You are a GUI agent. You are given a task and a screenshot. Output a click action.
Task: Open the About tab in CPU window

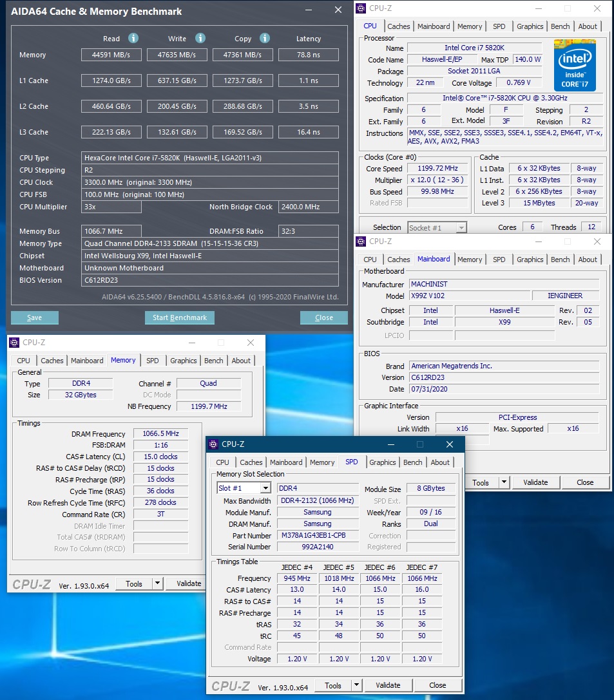point(587,26)
